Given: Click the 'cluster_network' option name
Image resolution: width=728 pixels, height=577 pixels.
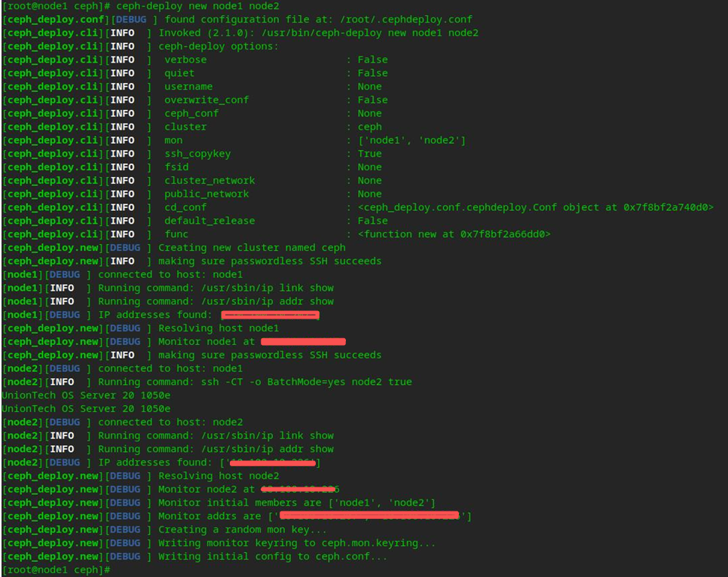Looking at the screenshot, I should (x=210, y=181).
